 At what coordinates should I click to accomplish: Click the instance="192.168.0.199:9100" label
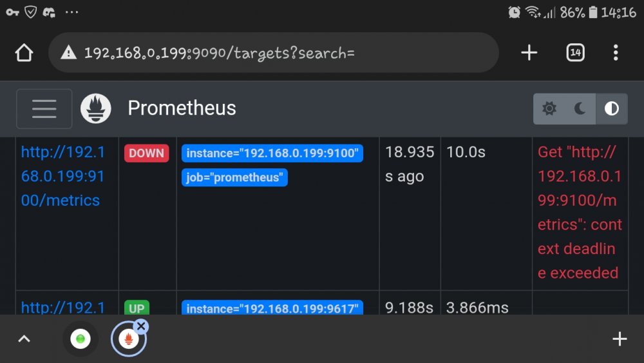tap(272, 153)
